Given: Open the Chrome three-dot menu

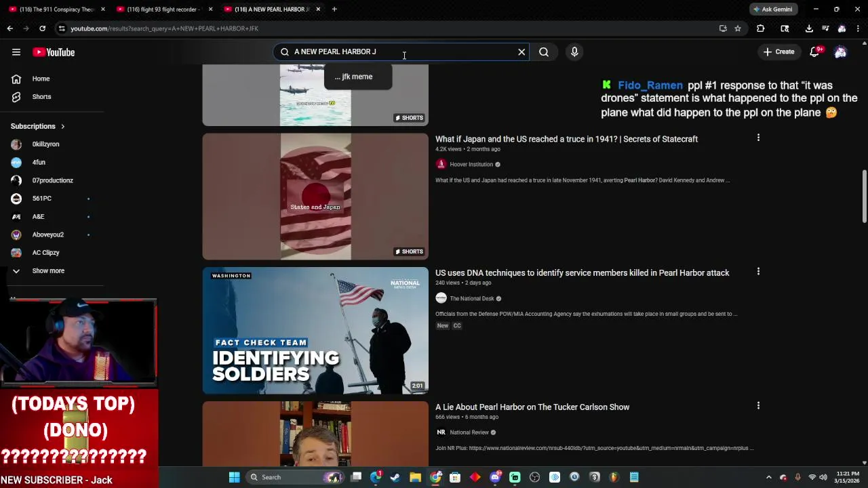Looking at the screenshot, I should click(x=858, y=28).
